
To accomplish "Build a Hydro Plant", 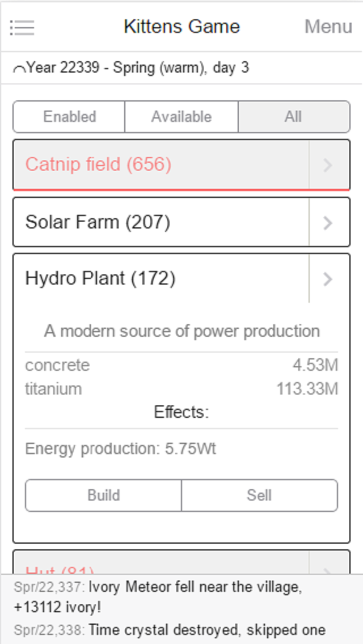I will [103, 495].
